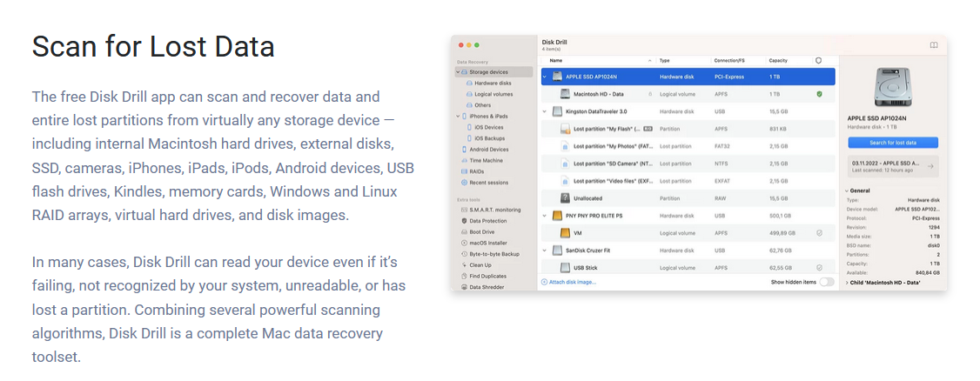The image size is (980, 381).
Task: Click the Time Machine sidebar icon
Action: 464,161
